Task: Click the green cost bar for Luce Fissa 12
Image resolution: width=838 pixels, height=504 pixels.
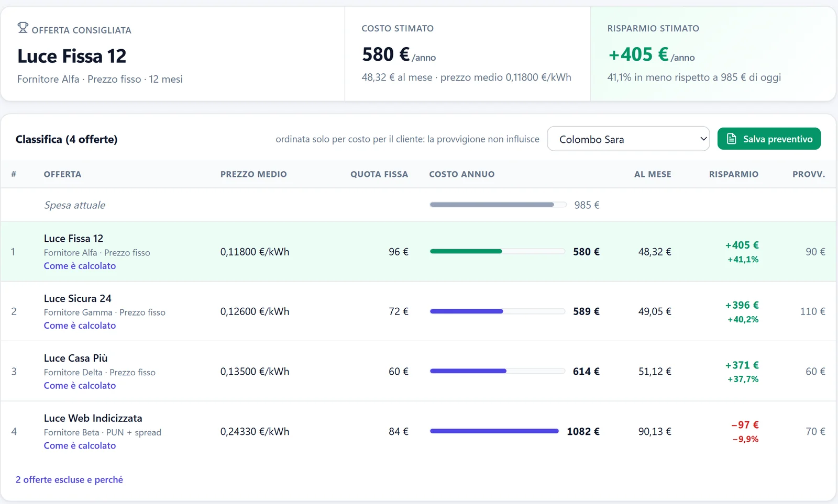Action: pos(498,252)
